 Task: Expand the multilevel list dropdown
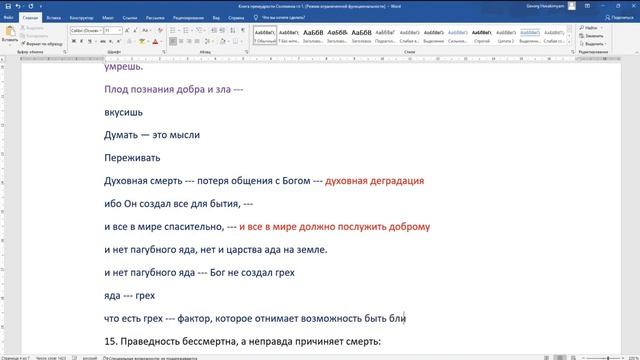point(205,31)
